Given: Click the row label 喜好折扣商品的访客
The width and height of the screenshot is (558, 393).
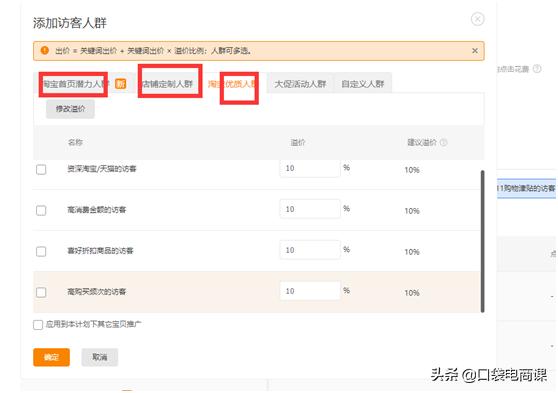Looking at the screenshot, I should click(100, 251).
